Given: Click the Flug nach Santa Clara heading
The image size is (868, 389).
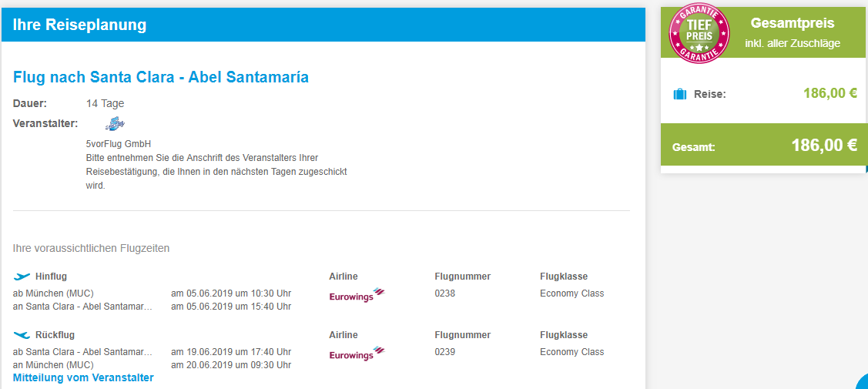Looking at the screenshot, I should [x=160, y=77].
